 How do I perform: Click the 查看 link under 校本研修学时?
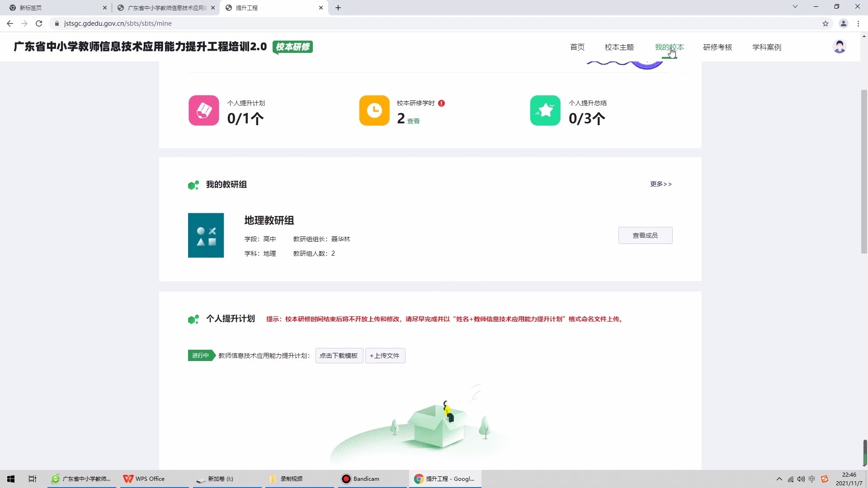[414, 121]
